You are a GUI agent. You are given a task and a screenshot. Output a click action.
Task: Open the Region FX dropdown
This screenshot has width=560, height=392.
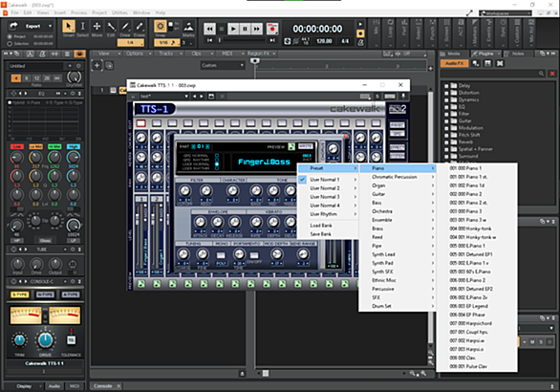click(262, 54)
